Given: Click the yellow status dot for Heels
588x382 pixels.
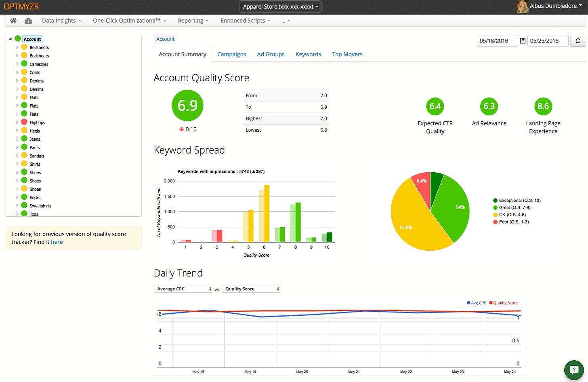Looking at the screenshot, I should click(24, 131).
